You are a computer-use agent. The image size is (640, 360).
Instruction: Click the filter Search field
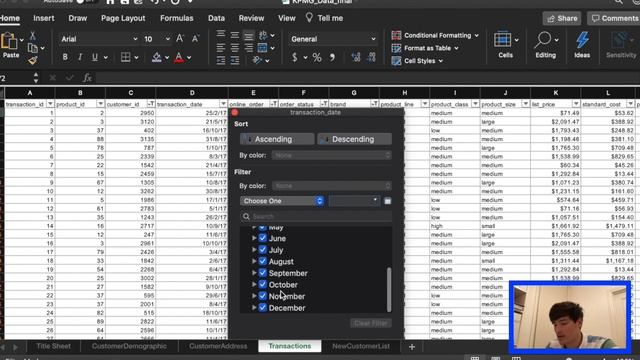pos(316,216)
